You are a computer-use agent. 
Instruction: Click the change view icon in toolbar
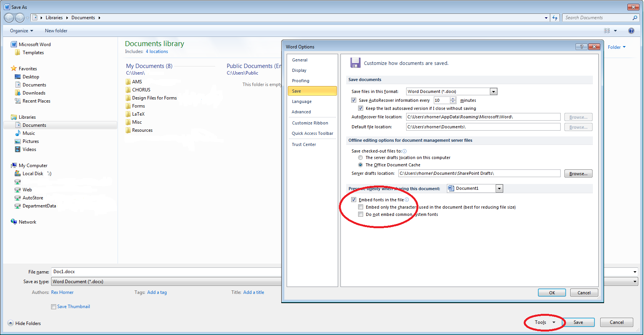607,31
